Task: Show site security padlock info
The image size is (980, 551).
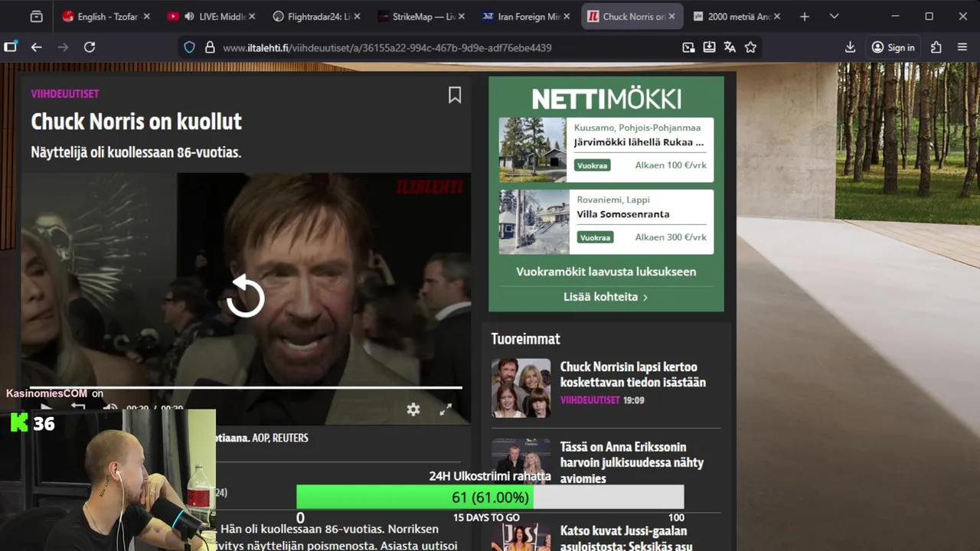Action: click(x=210, y=47)
